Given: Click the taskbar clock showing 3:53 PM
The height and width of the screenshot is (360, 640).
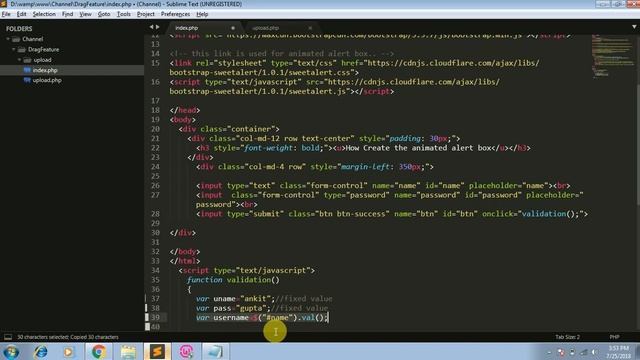Looking at the screenshot, I should (618, 352).
